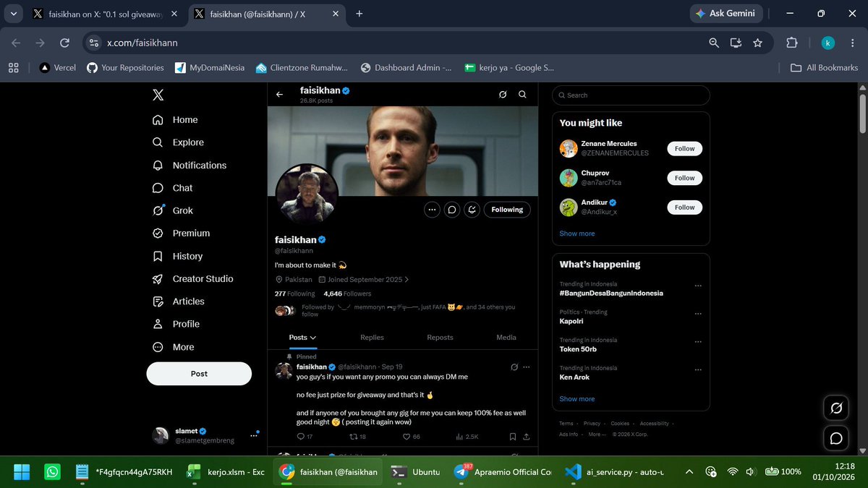The image size is (868, 488).
Task: Open Windows Start menu
Action: point(22,472)
